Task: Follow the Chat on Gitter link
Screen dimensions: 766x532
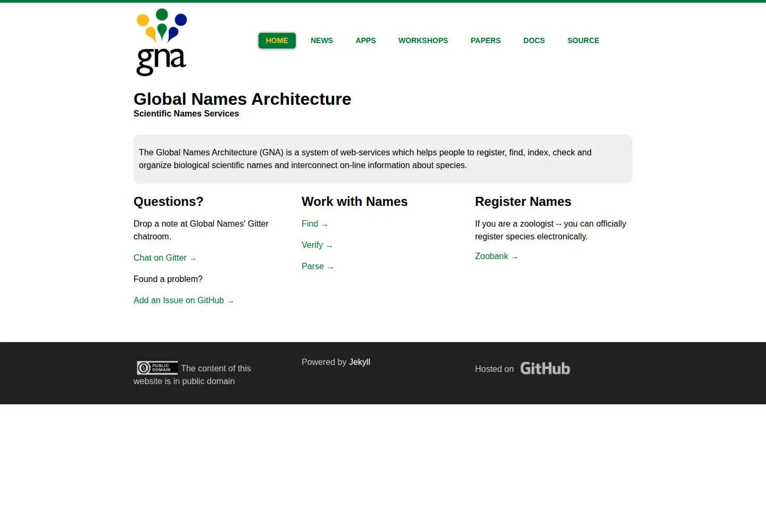Action: [x=165, y=258]
